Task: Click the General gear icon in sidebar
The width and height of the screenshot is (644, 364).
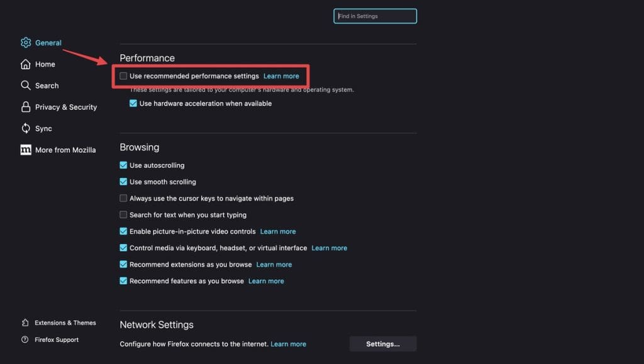Action: click(x=26, y=43)
